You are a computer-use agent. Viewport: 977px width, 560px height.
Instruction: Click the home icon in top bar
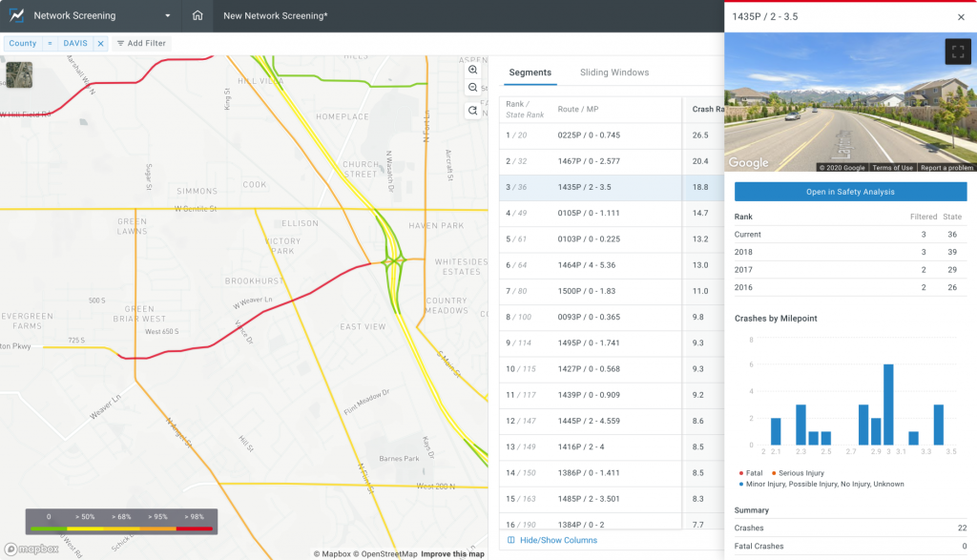197,16
